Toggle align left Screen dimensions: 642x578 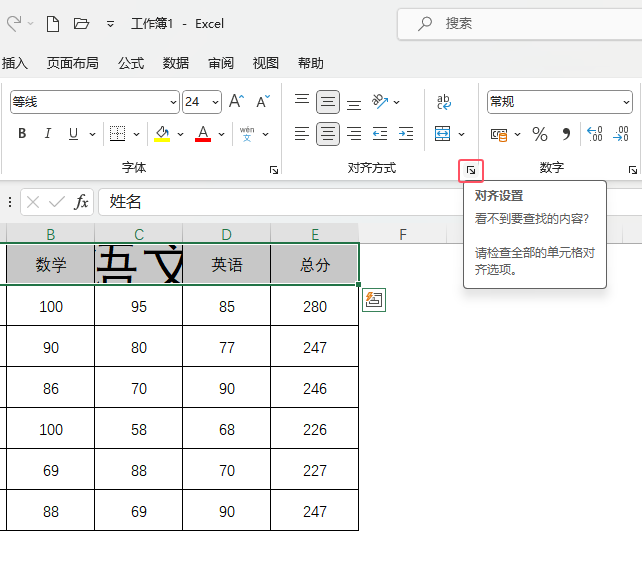(302, 133)
